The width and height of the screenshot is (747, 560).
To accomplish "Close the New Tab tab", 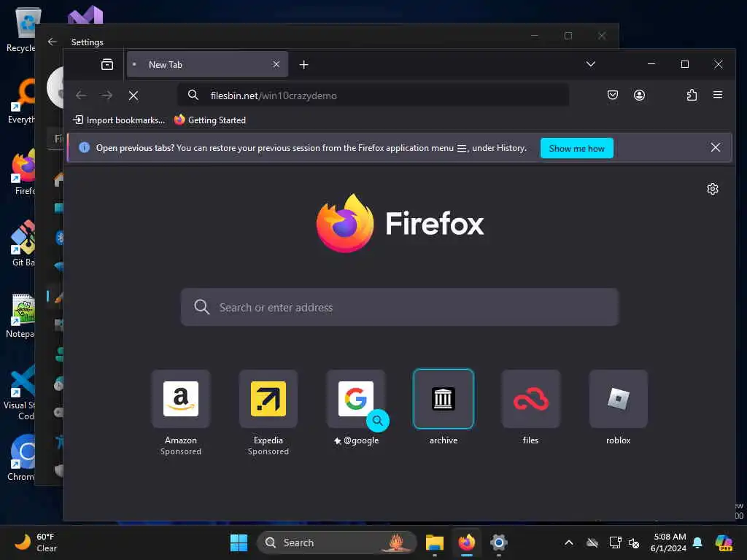I will [276, 64].
